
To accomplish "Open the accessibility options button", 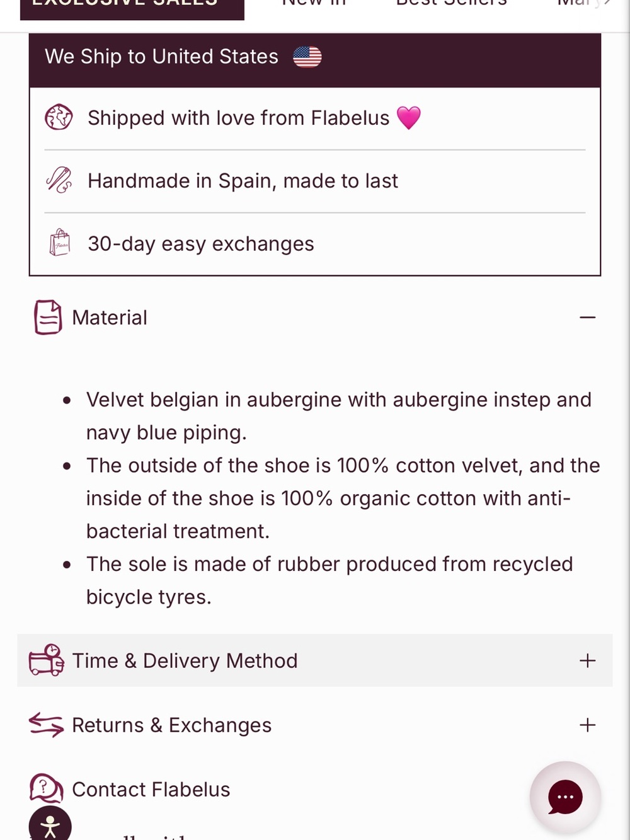I will (50, 825).
